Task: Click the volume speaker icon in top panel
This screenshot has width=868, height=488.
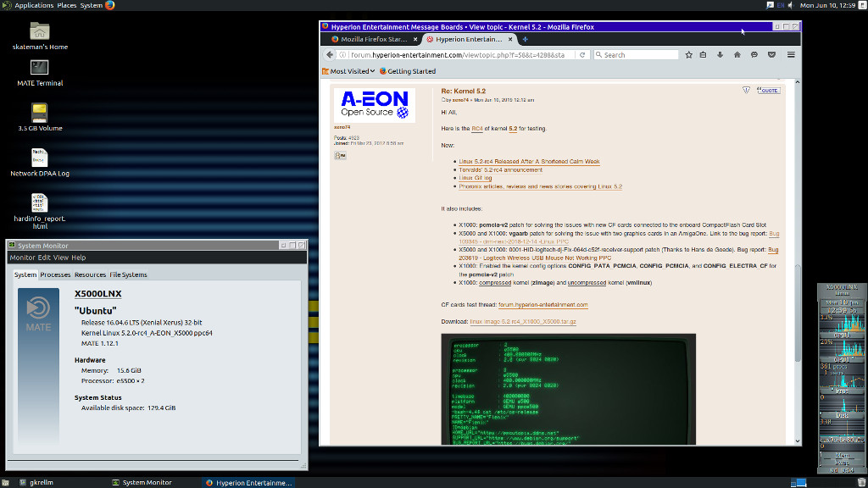Action: pos(791,6)
